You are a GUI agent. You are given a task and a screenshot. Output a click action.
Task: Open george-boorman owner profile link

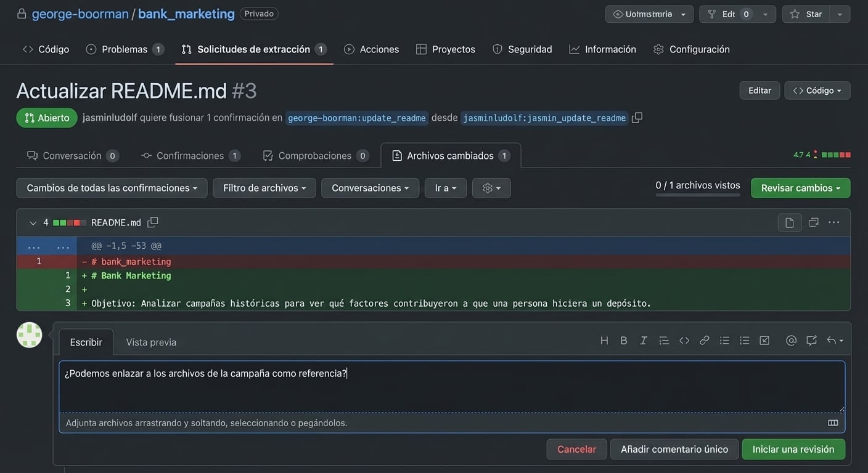click(80, 14)
